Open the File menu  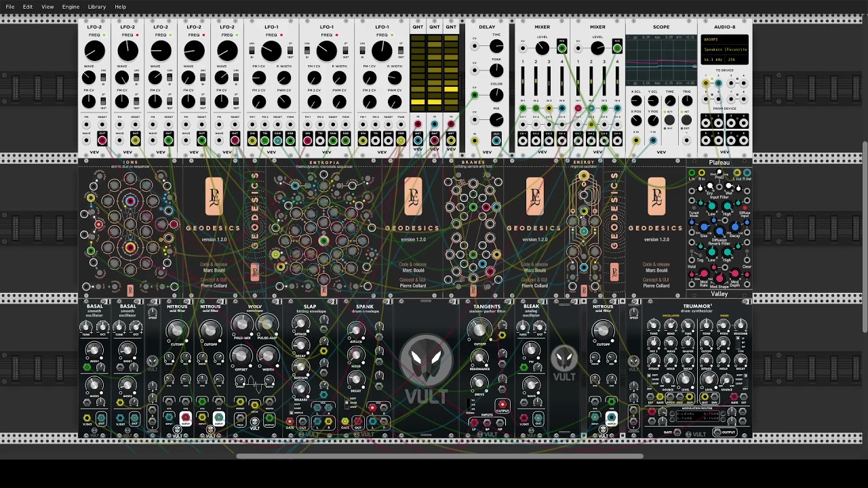point(10,7)
